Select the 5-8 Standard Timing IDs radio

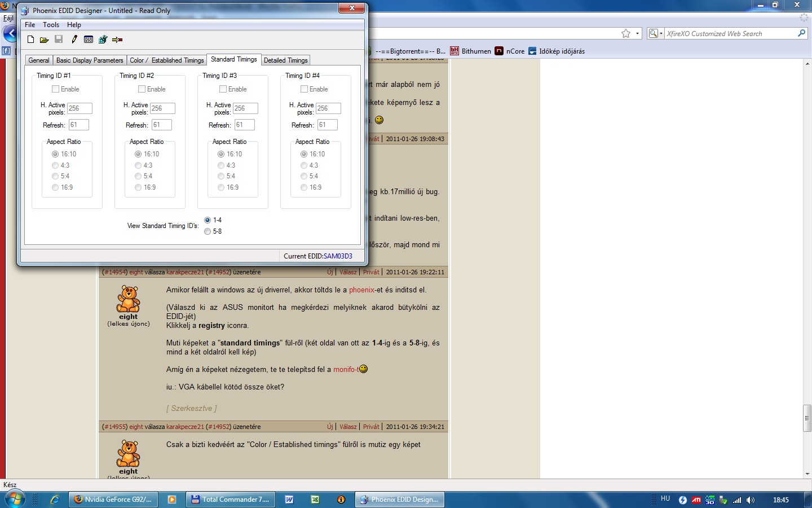[x=208, y=231]
